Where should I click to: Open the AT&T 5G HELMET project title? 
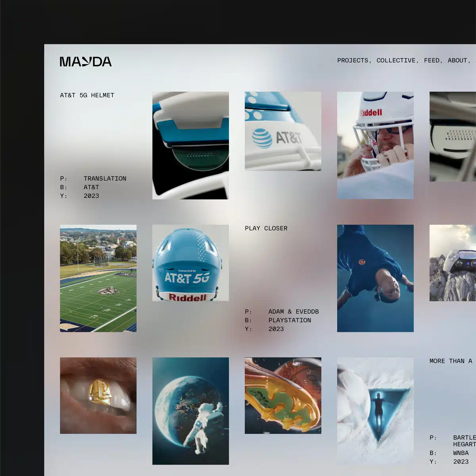[87, 95]
